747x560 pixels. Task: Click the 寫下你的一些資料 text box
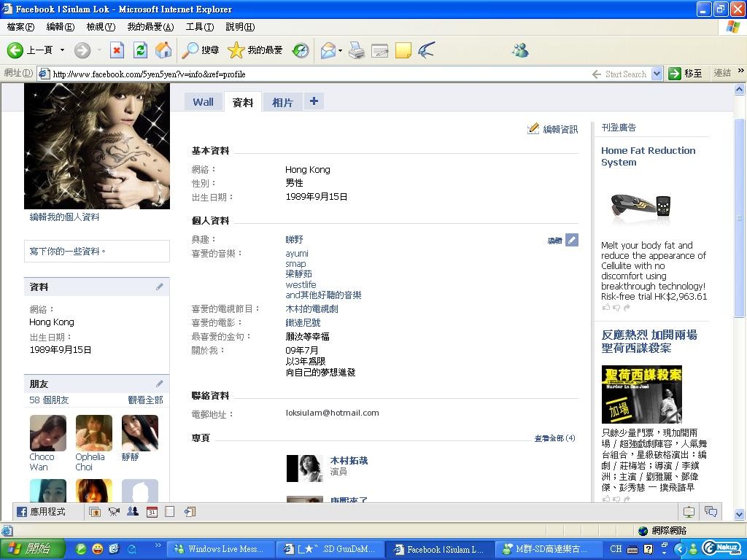pos(97,251)
